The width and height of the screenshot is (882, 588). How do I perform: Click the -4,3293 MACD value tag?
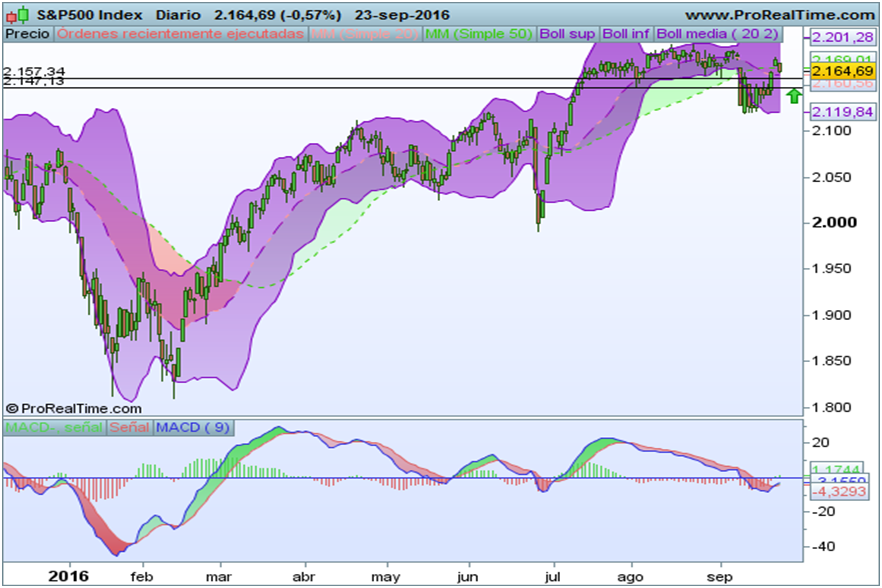click(842, 492)
